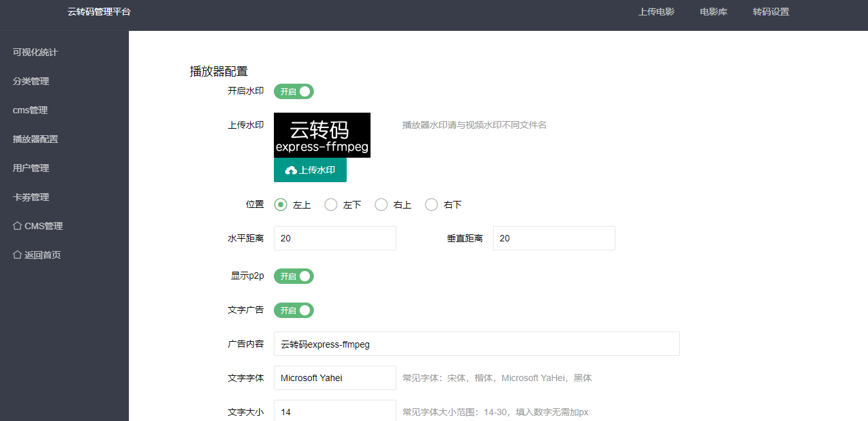This screenshot has height=421, width=868.
Task: Click the 云转码 watermark preview image
Action: click(x=322, y=135)
